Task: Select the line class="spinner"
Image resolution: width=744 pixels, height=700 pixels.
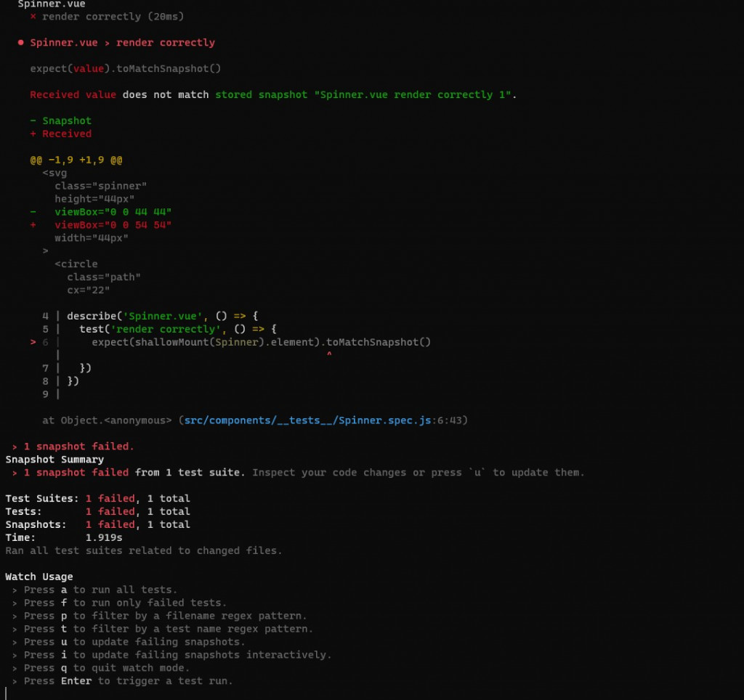Action: (x=100, y=186)
